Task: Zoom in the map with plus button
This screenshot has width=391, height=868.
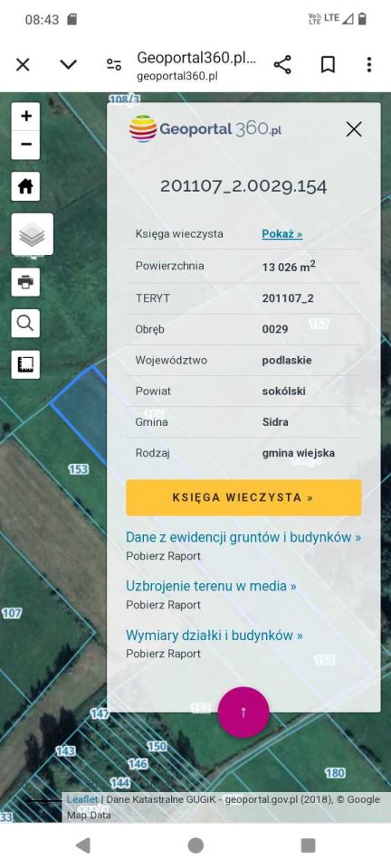Action: click(x=25, y=117)
